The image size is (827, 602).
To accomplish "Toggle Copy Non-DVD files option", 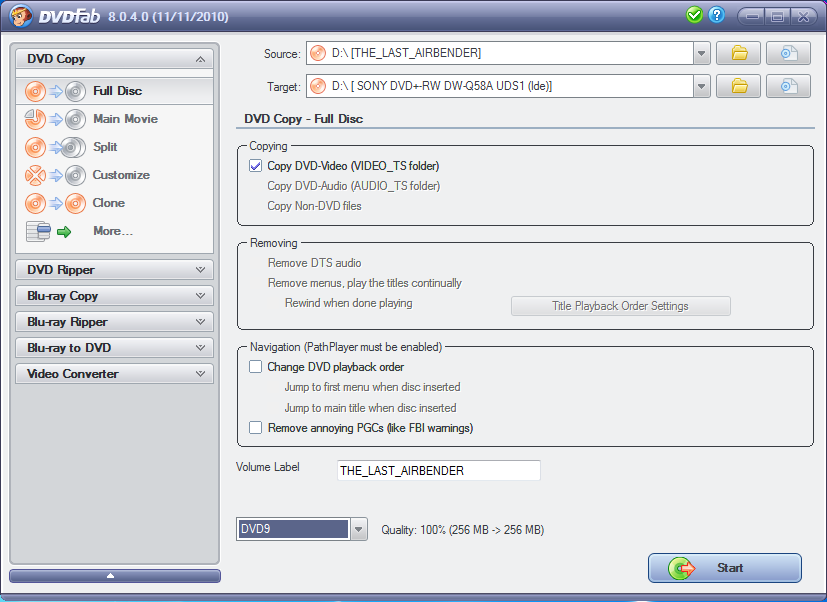I will (314, 206).
